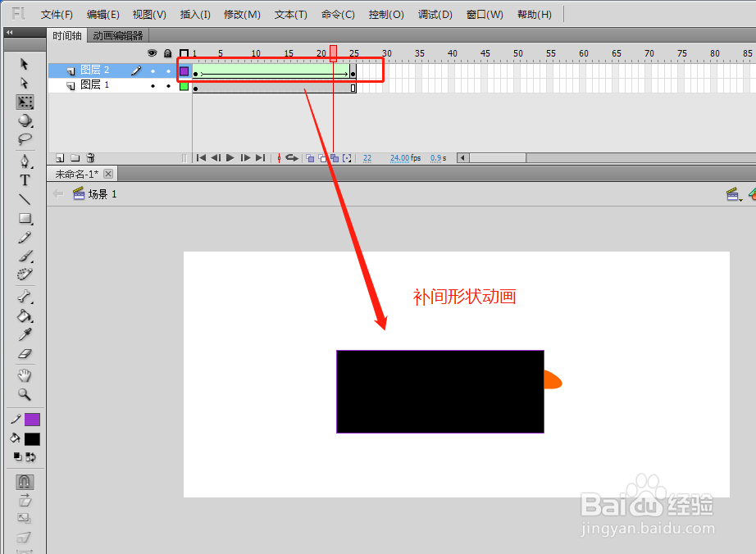
Task: Toggle the Onion Skin button
Action: click(310, 158)
